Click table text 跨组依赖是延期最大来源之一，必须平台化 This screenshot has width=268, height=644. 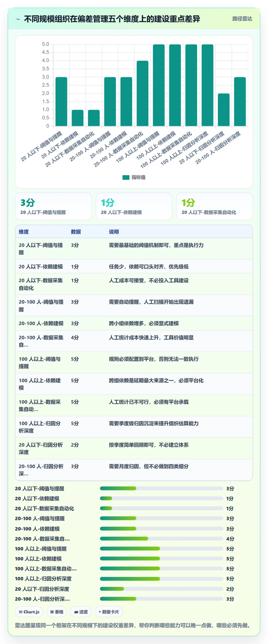point(156,380)
